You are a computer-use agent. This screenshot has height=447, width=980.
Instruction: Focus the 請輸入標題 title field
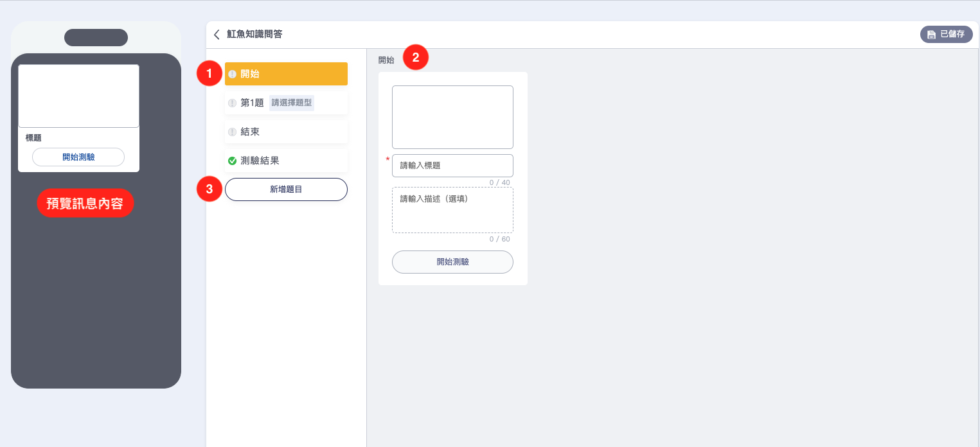pos(452,166)
